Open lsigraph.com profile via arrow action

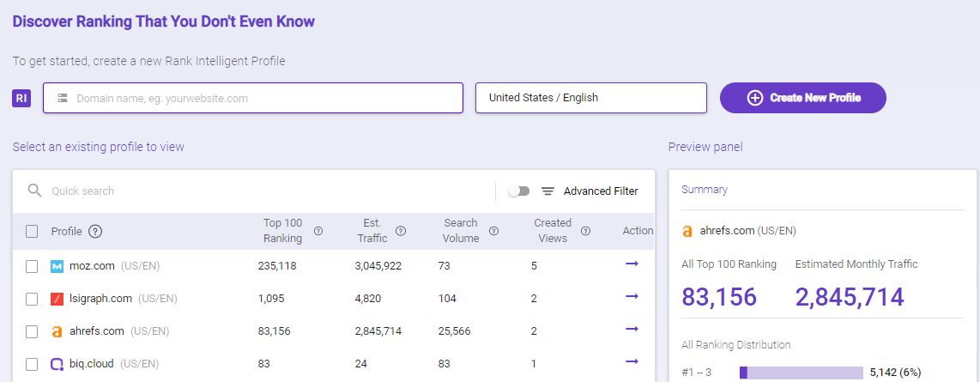pos(632,296)
